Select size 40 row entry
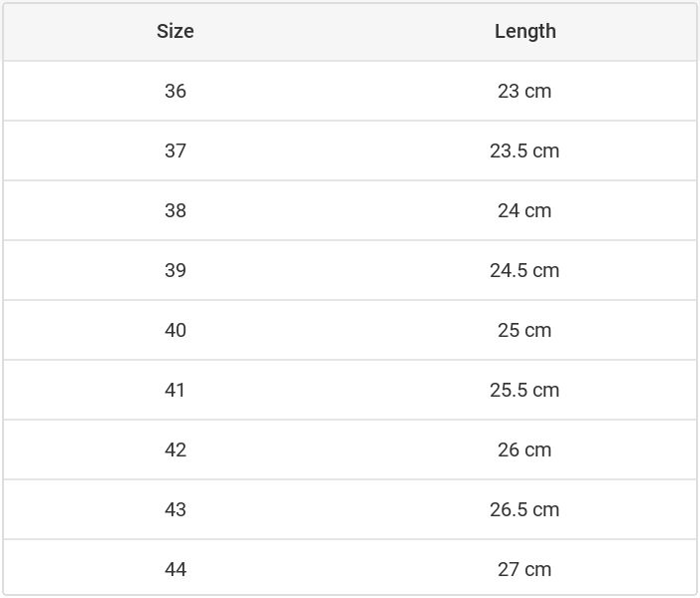The image size is (700, 598). pyautogui.click(x=175, y=330)
